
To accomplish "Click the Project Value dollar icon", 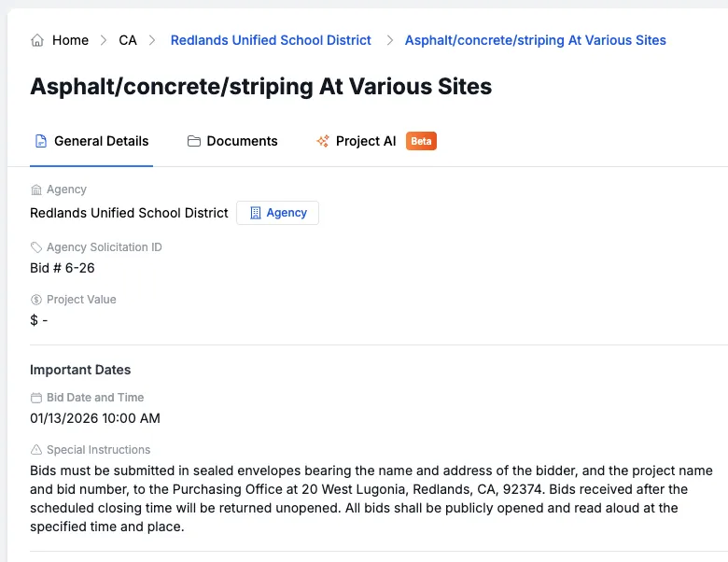I will 36,300.
